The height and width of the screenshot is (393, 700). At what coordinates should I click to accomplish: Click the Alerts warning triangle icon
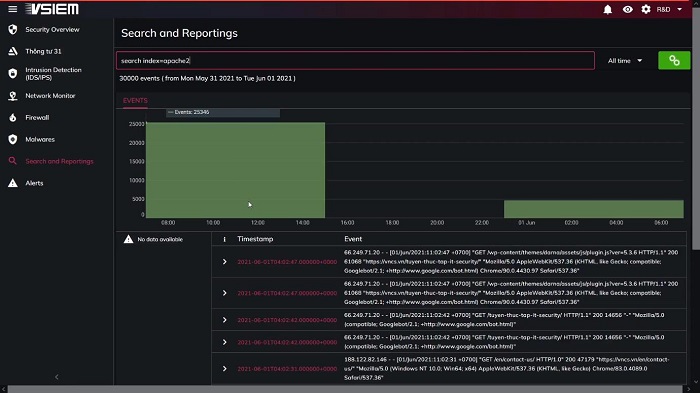12,183
